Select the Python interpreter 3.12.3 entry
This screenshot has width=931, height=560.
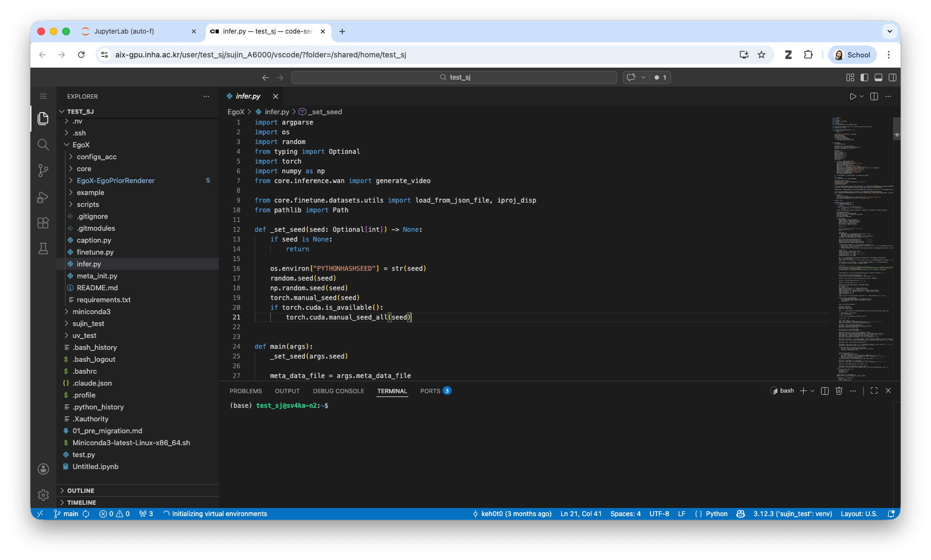click(792, 514)
